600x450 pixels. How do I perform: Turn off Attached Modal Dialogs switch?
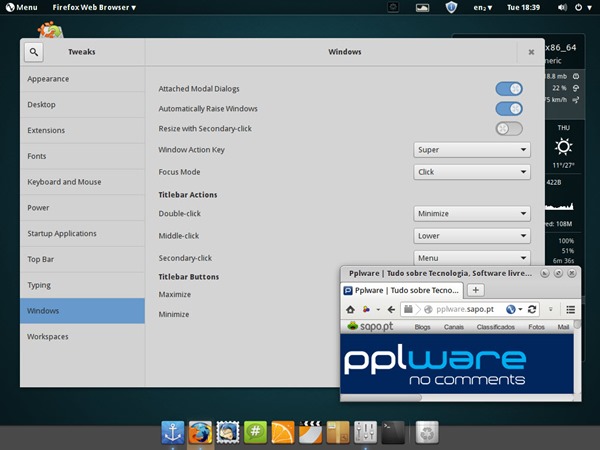click(x=509, y=89)
